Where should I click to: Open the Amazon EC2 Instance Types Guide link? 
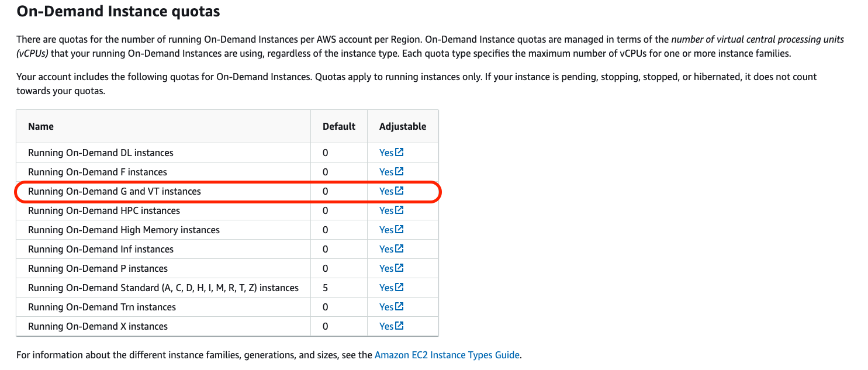coord(447,355)
